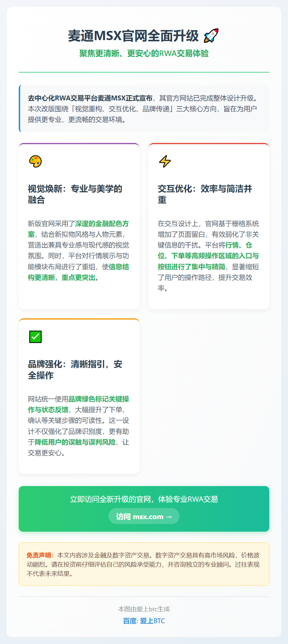
Task: Click the disclaimer sentence 过往表现不代表未来结果
Action: [x=143, y=569]
